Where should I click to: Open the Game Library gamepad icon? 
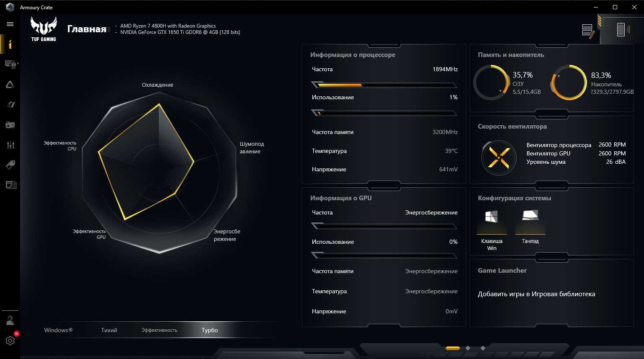pos(10,125)
